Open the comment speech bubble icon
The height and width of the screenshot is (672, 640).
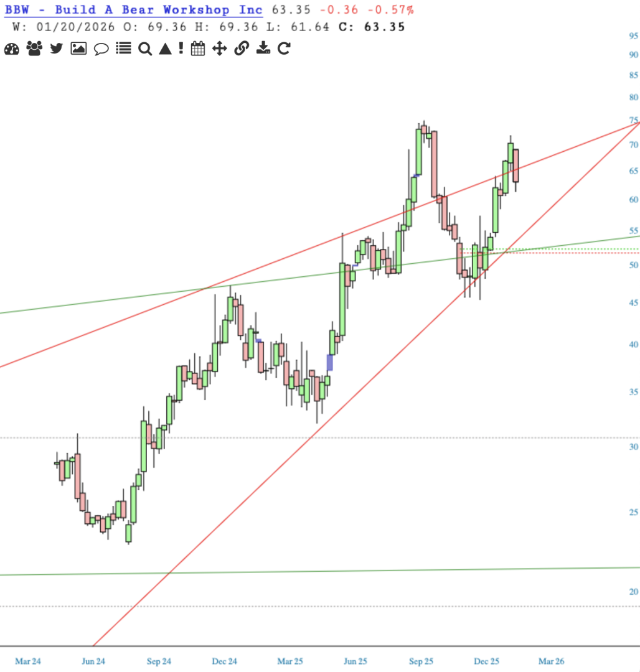pyautogui.click(x=101, y=49)
